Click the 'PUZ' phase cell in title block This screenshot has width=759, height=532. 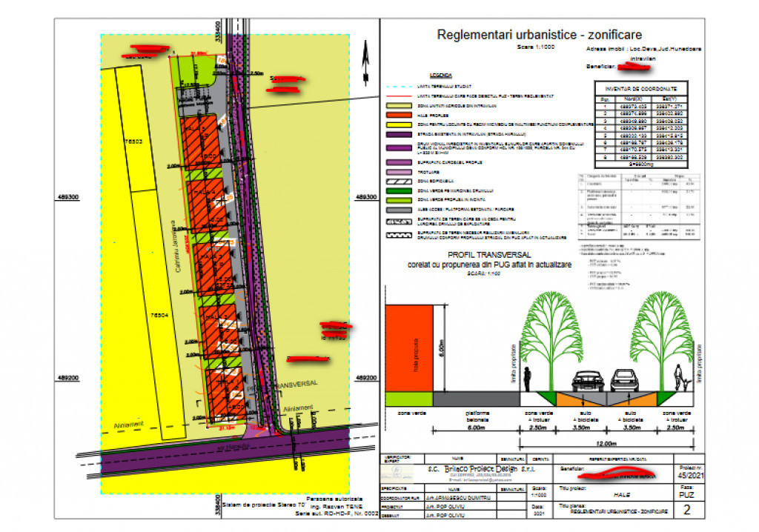click(x=687, y=491)
